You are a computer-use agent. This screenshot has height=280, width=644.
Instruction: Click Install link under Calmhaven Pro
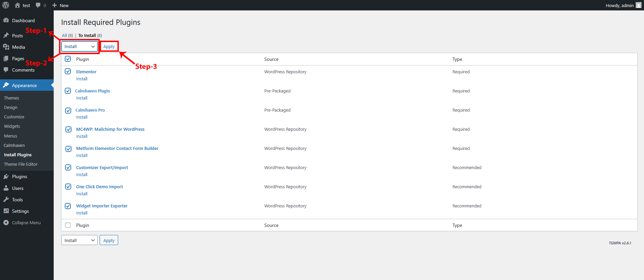click(82, 117)
